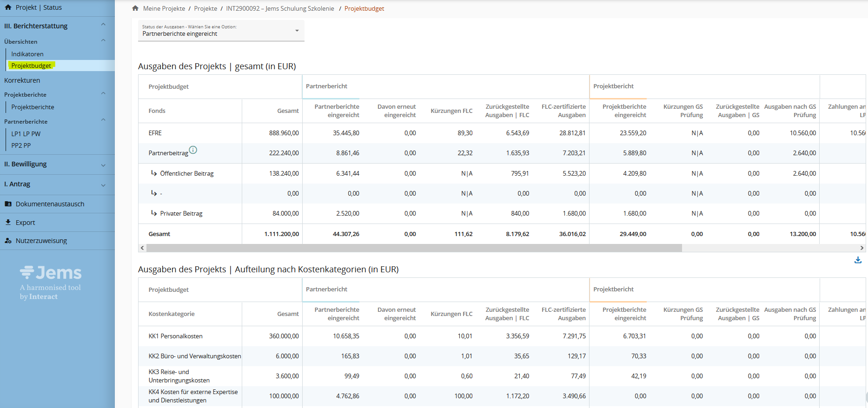Click the Dokumentenaustausch sidebar icon

coord(8,204)
